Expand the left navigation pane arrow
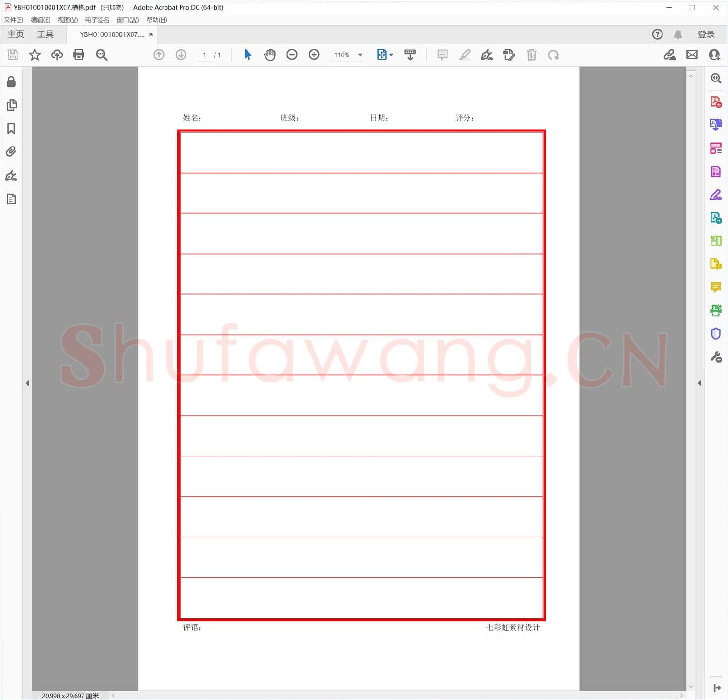Screen dimensions: 728x700 pyautogui.click(x=27, y=383)
